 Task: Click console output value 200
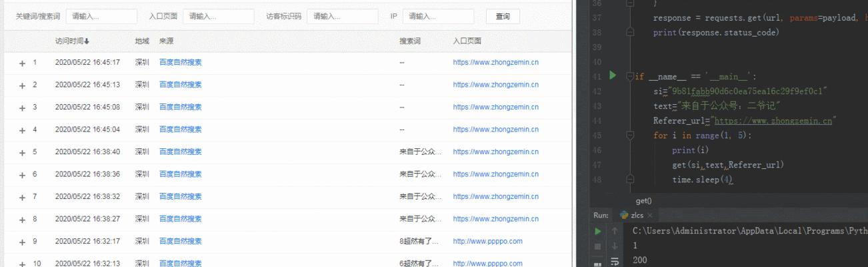pos(639,260)
